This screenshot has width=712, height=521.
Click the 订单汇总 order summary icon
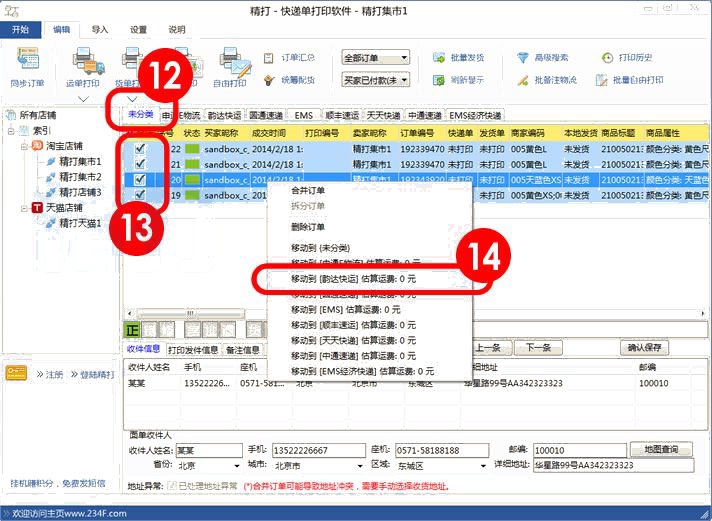click(270, 59)
